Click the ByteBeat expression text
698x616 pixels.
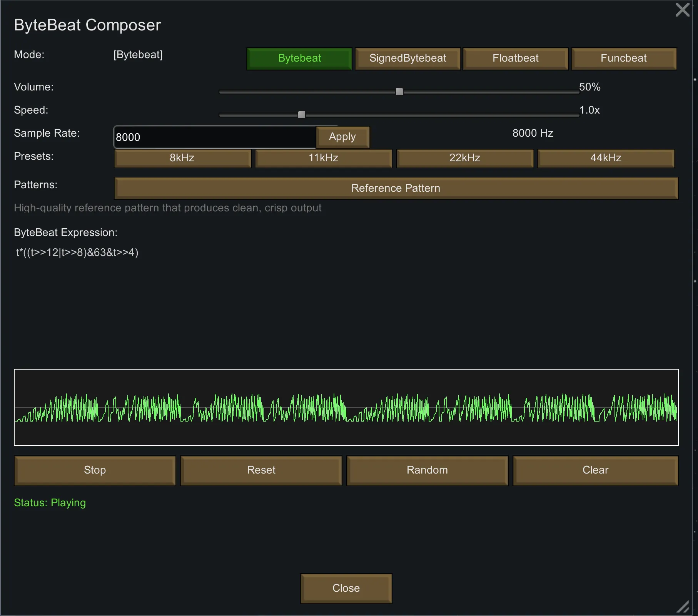(x=77, y=253)
